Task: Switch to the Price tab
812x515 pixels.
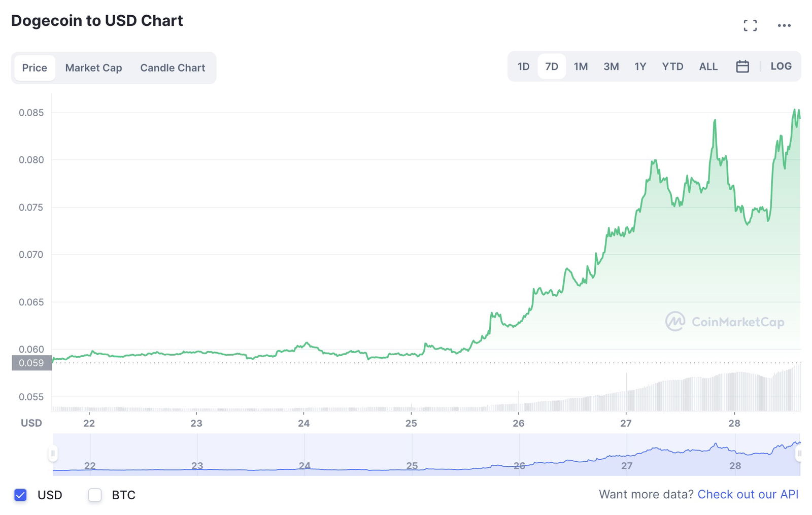Action: pyautogui.click(x=35, y=68)
